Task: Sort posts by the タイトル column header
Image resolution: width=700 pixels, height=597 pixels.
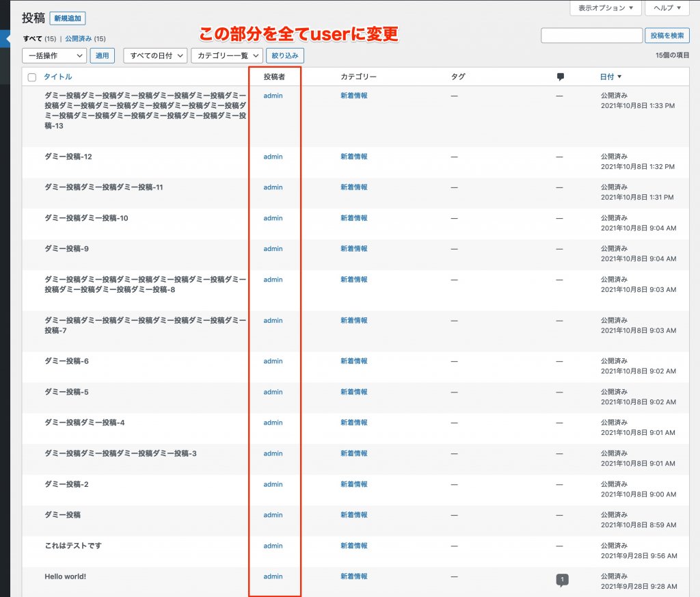Action: coord(58,77)
